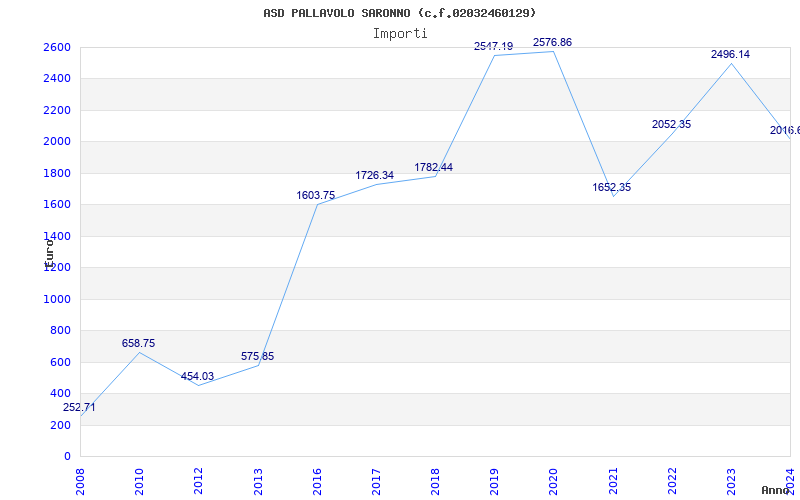Screen dimensions: 800x500
Task: Click the 658.75 data label
Action: pos(138,343)
